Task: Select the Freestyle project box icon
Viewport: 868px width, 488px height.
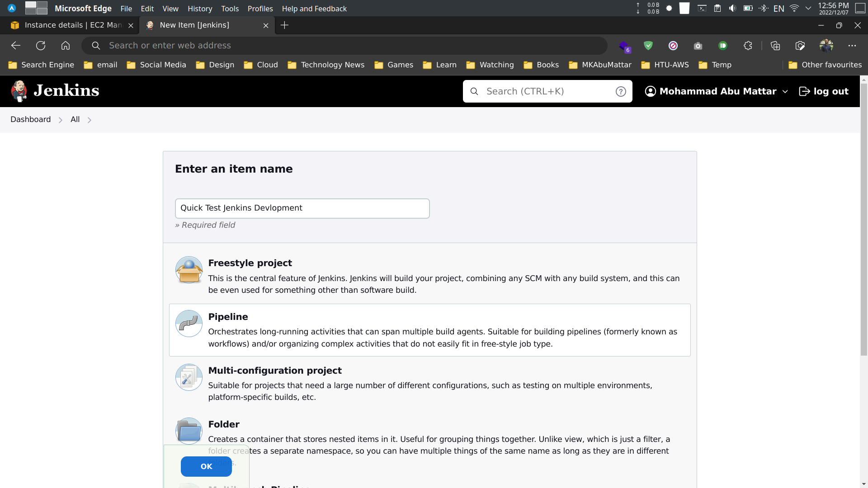Action: (x=189, y=270)
